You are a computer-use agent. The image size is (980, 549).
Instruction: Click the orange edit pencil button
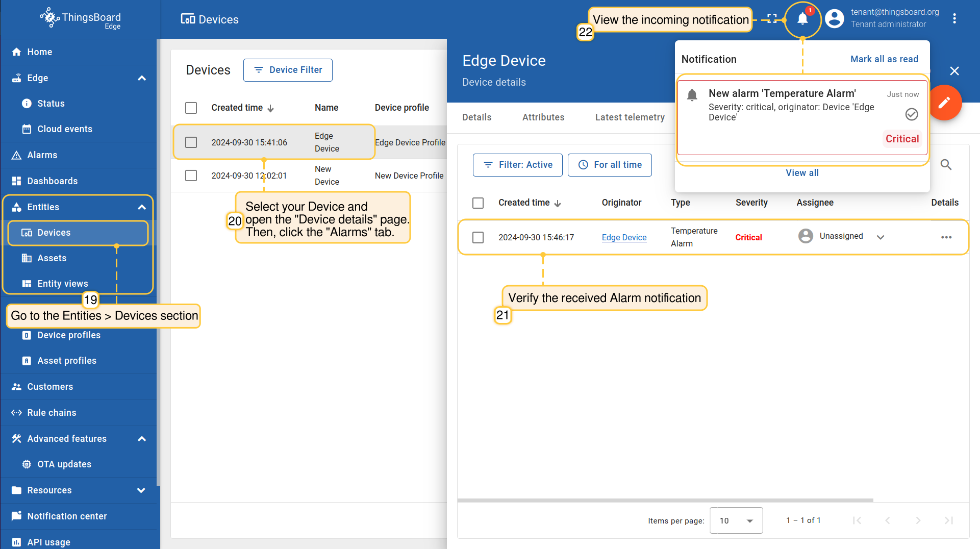944,103
